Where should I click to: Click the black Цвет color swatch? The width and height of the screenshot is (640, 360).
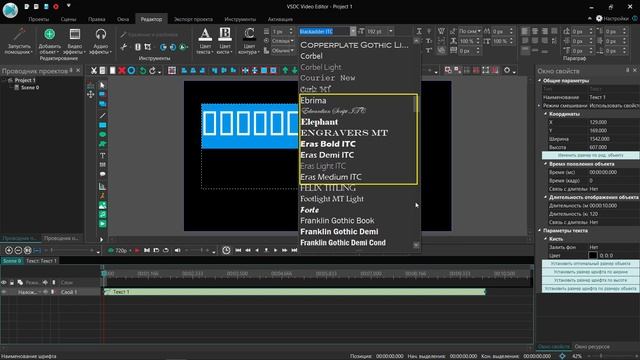point(593,256)
